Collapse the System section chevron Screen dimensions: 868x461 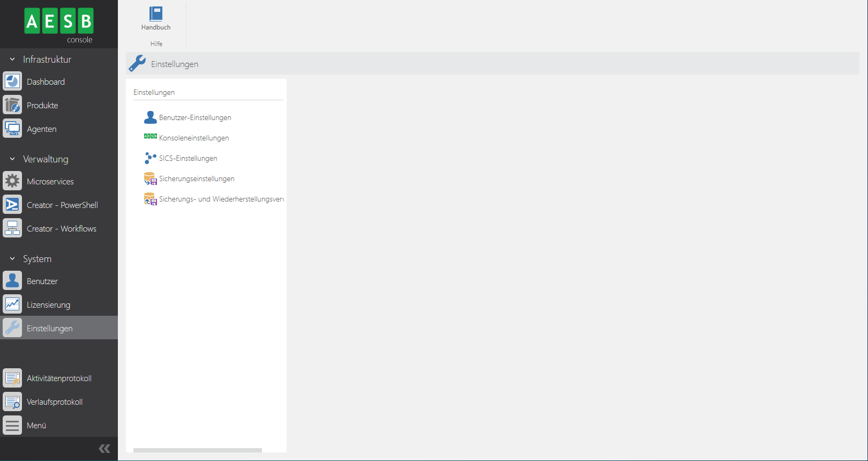point(12,259)
